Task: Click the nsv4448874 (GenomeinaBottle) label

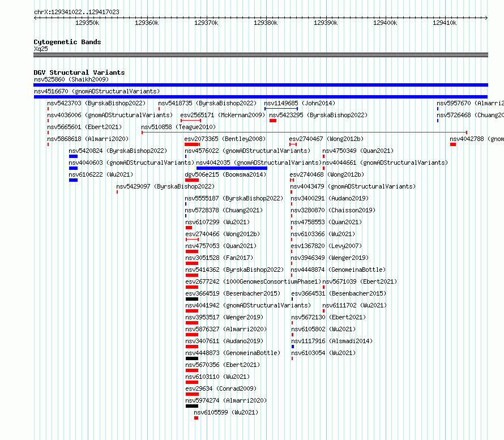Action: point(338,270)
